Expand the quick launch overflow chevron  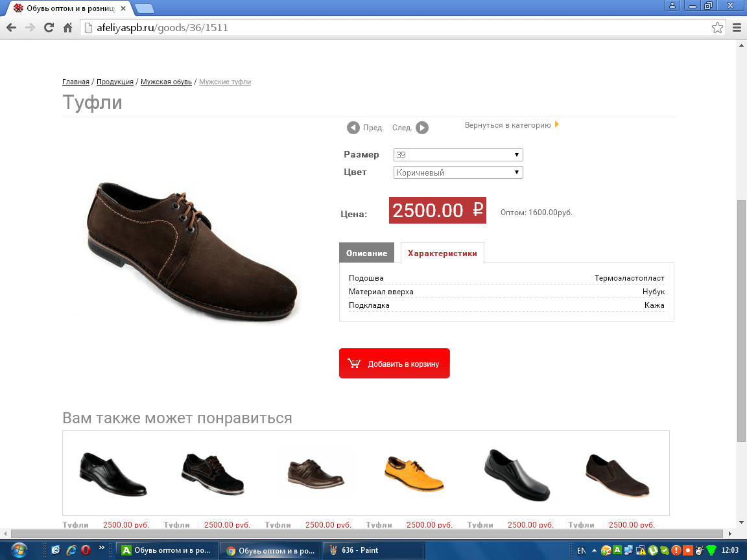pyautogui.click(x=101, y=548)
